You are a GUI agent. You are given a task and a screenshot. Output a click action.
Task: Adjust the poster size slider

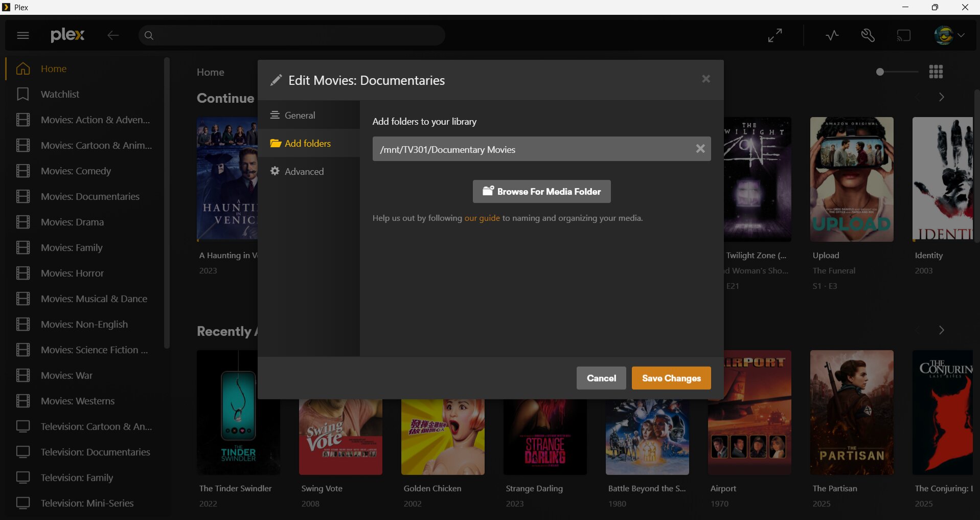[897, 72]
